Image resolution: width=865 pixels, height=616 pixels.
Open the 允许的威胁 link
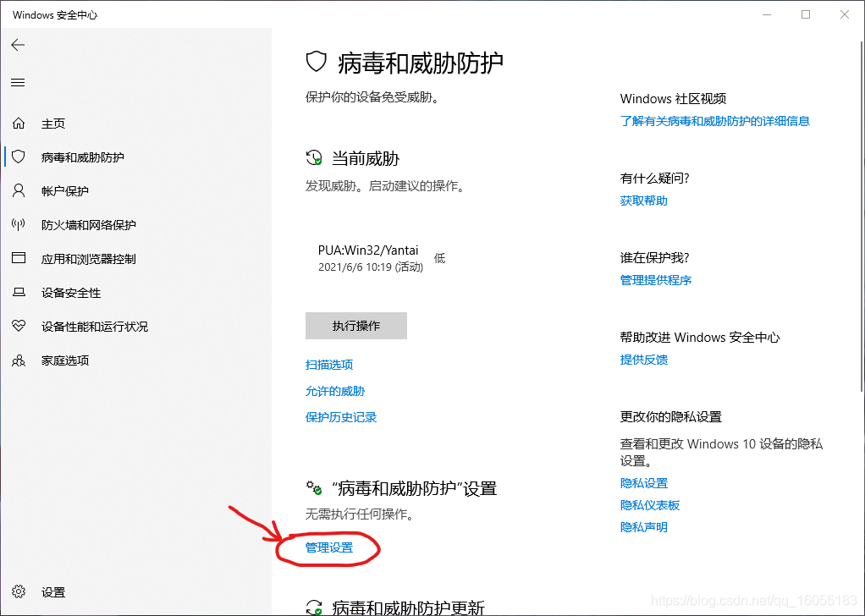tap(335, 391)
